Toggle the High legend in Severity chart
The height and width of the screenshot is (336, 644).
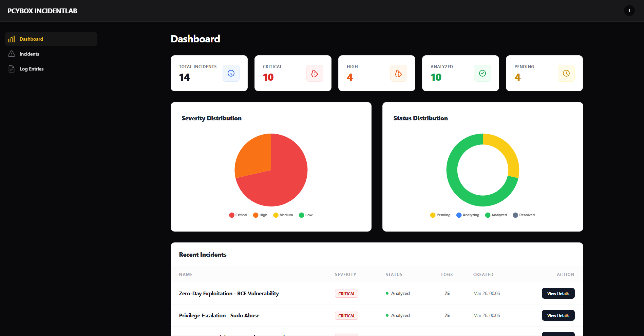tap(260, 215)
